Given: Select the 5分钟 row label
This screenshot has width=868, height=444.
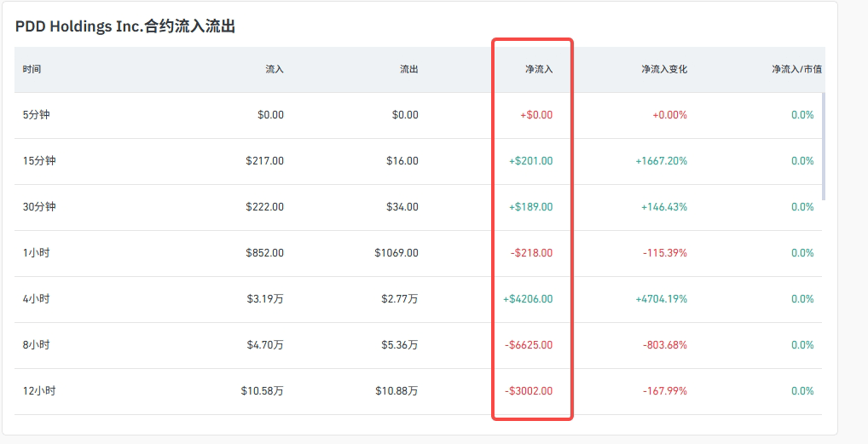Looking at the screenshot, I should coord(37,114).
